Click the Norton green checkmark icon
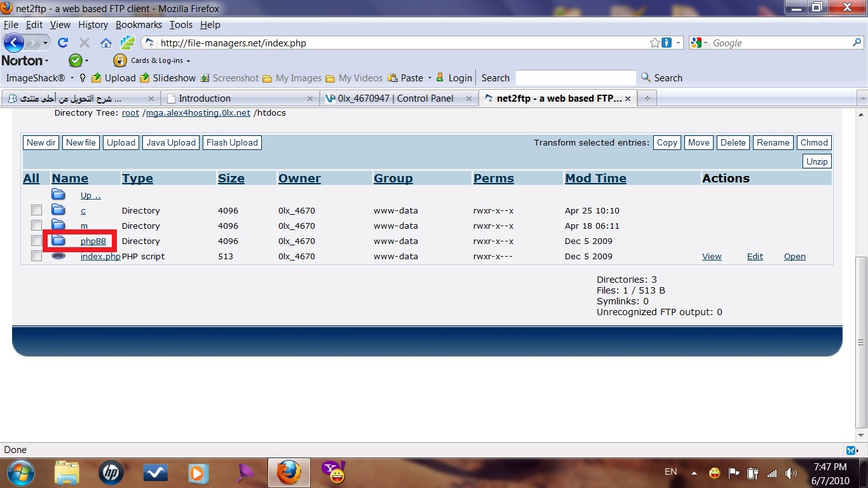The width and height of the screenshot is (868, 488). tap(75, 60)
